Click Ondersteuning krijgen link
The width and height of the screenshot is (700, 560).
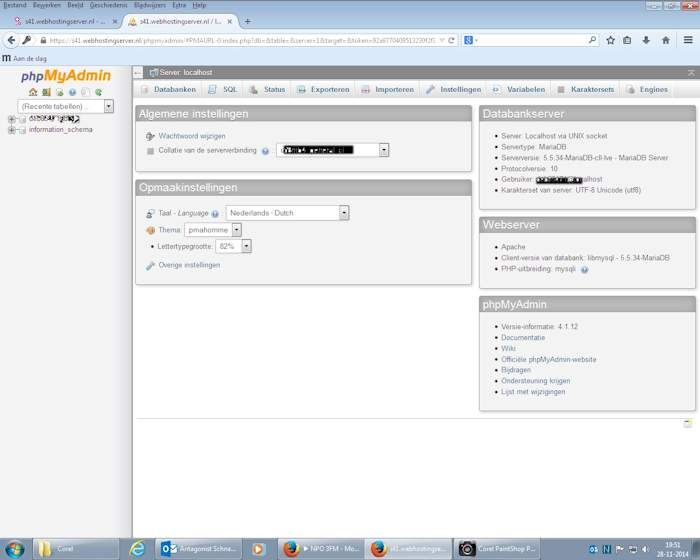535,381
